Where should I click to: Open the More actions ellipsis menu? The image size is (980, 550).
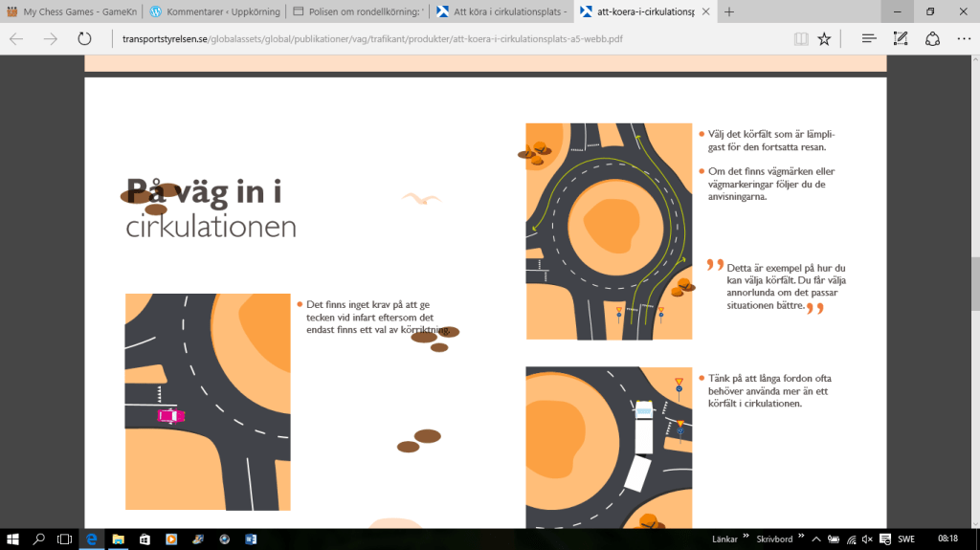(963, 39)
